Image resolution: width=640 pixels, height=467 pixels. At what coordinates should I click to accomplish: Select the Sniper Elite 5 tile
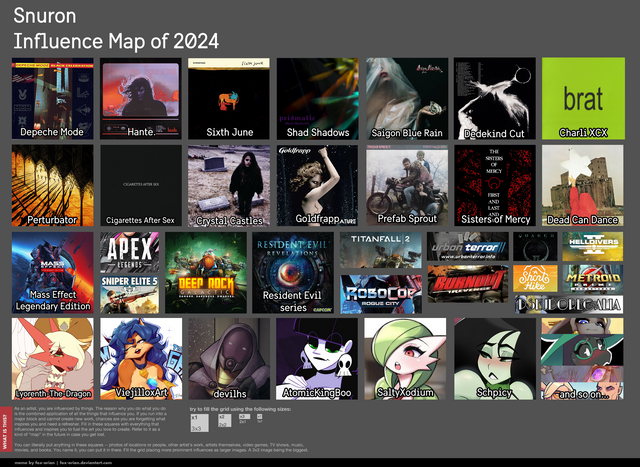click(130, 295)
